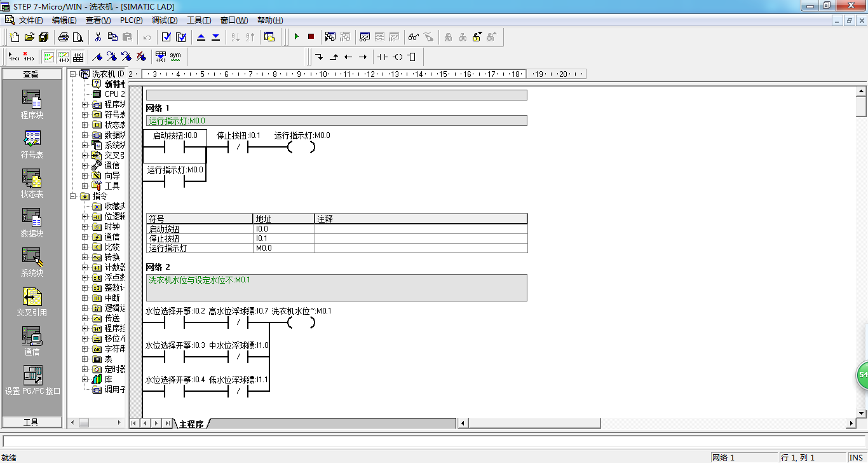The image size is (868, 463).
Task: Go to next bookmark via toolbar flag icon
Action: coord(112,57)
